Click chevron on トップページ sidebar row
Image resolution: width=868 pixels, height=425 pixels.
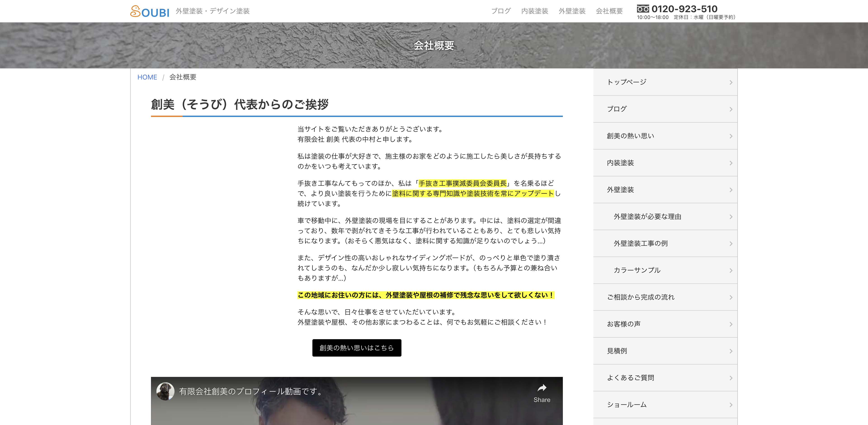click(x=731, y=82)
